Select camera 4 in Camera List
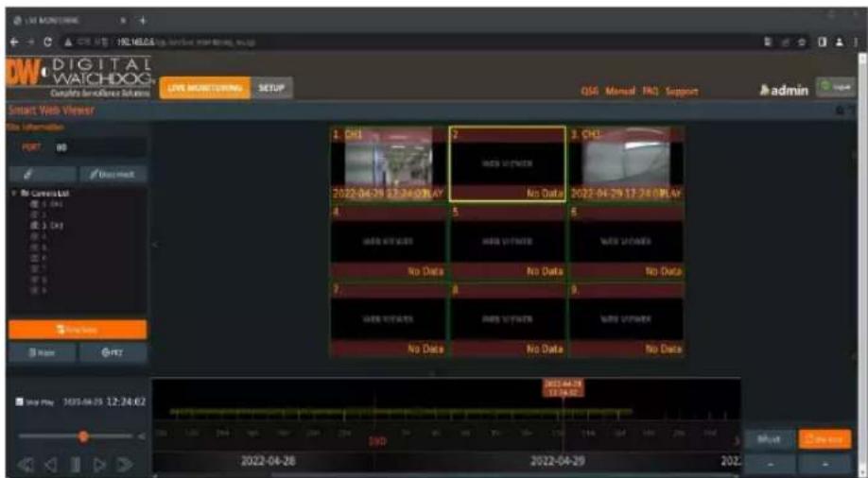This screenshot has width=868, height=478. pos(38,237)
